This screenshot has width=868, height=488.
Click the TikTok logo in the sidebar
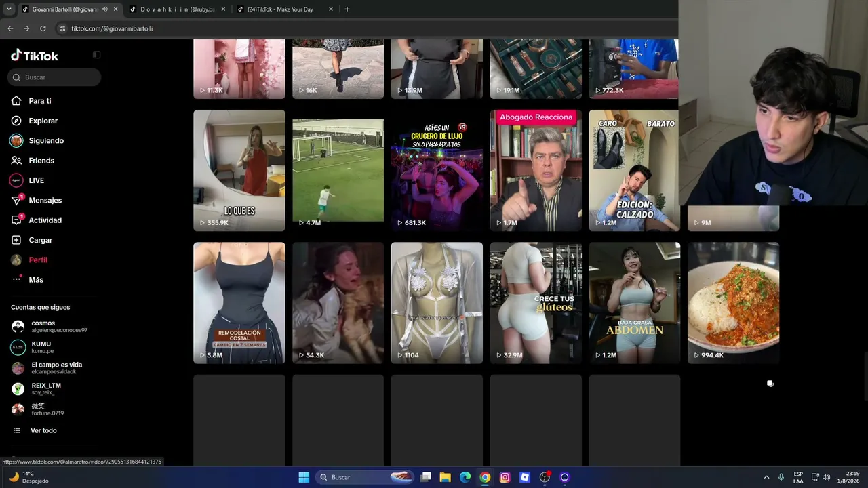[35, 56]
